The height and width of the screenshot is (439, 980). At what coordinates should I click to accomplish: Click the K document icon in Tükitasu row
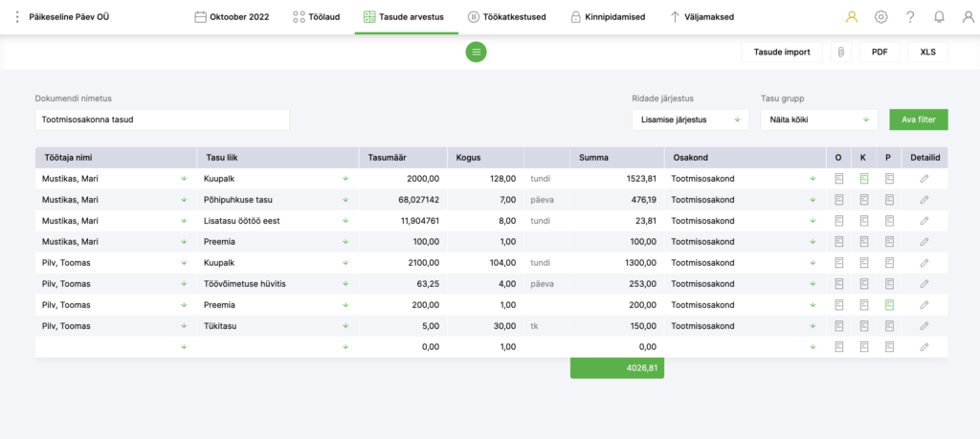(864, 326)
